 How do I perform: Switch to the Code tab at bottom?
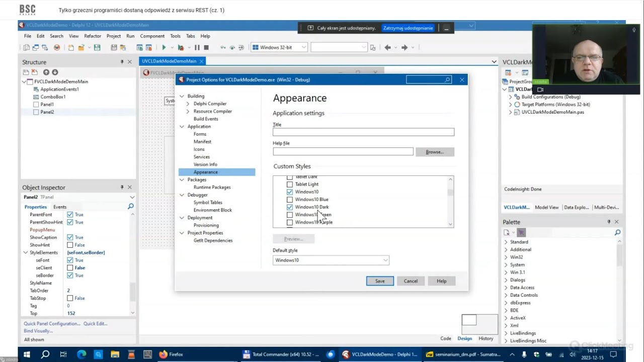[446, 338]
